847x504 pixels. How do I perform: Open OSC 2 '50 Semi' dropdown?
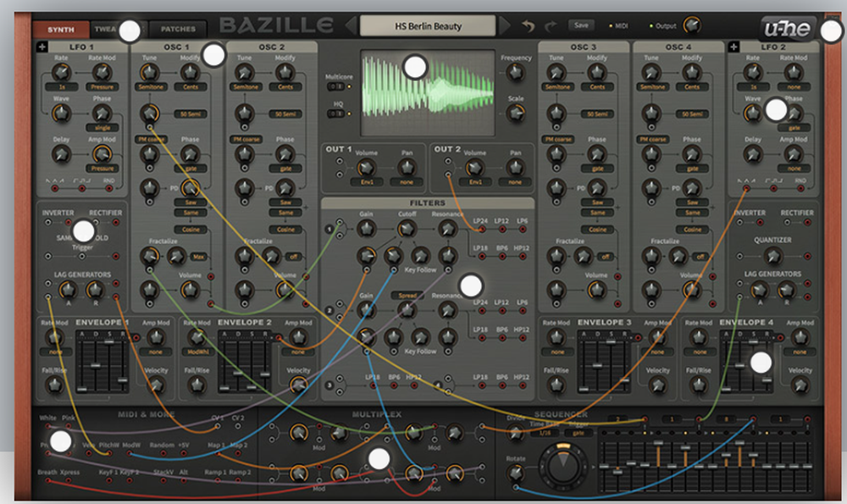pos(285,114)
